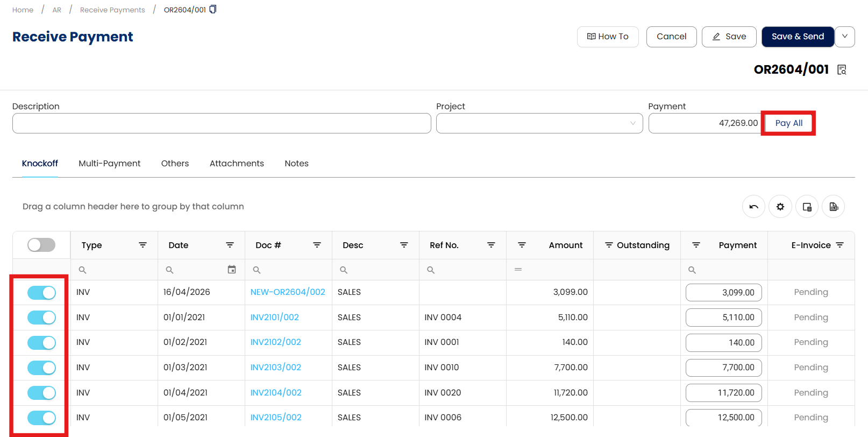Viewport: 868px width, 437px height.
Task: Click equals operator icon in Amount filter
Action: (x=518, y=270)
